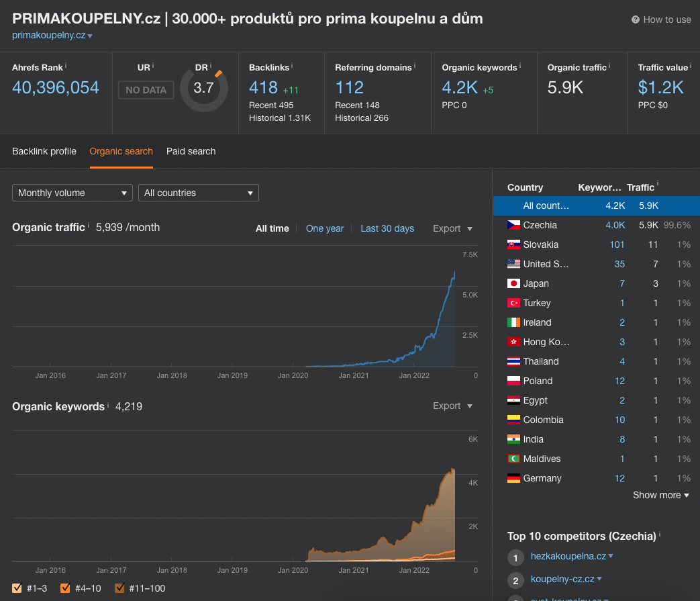Open the Monthly volume dropdown
Image resolution: width=700 pixels, height=601 pixels.
tap(72, 193)
